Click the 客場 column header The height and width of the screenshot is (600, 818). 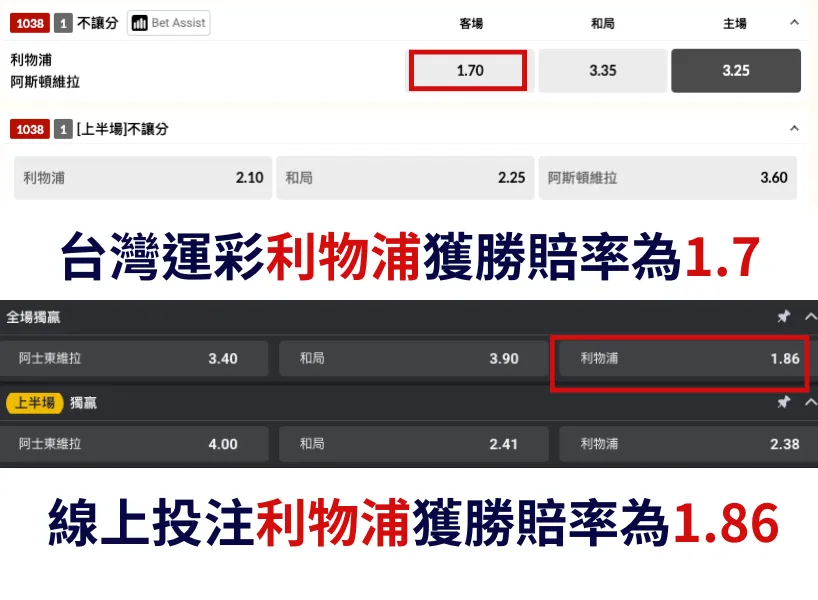click(471, 23)
